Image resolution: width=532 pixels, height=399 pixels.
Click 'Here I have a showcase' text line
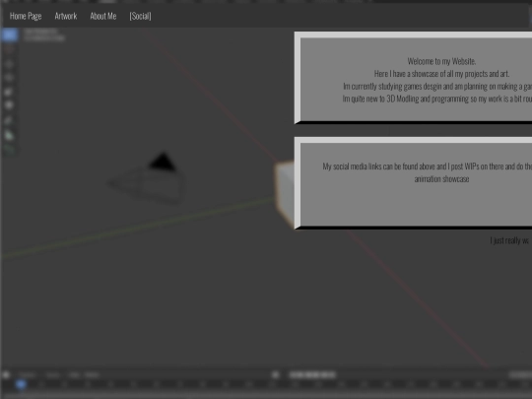tap(441, 74)
